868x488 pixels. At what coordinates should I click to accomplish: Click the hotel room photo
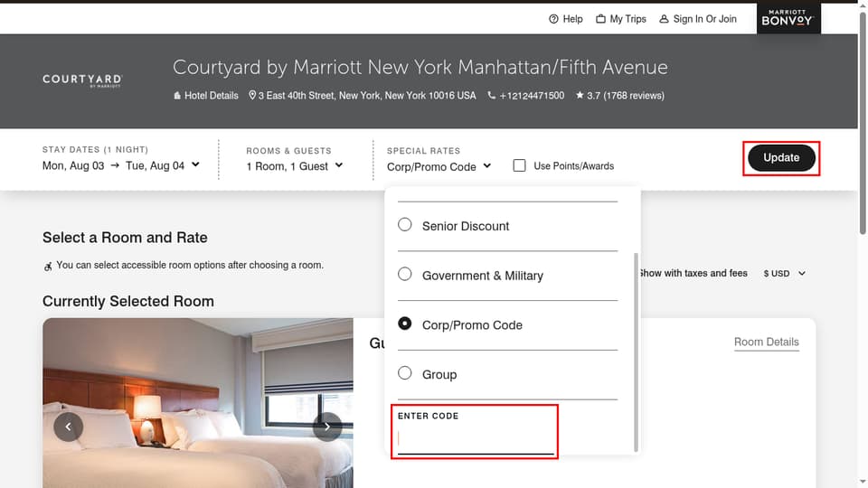198,403
